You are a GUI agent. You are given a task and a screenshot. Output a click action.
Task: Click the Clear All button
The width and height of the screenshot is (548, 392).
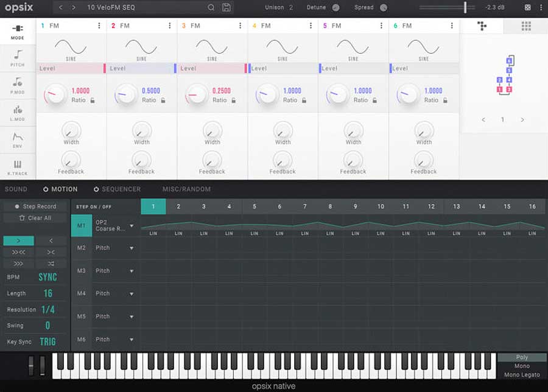click(x=35, y=218)
